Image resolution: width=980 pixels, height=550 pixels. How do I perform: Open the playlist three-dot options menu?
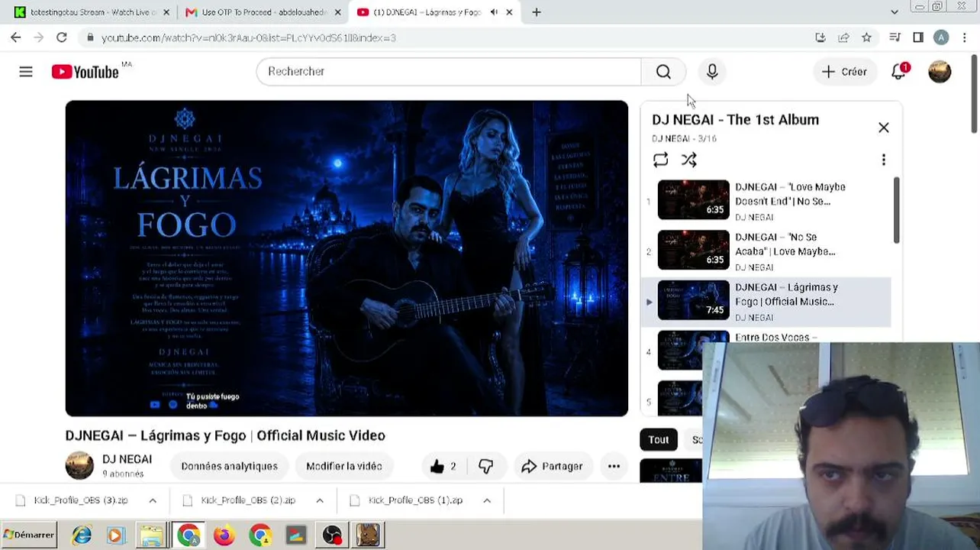coord(884,160)
